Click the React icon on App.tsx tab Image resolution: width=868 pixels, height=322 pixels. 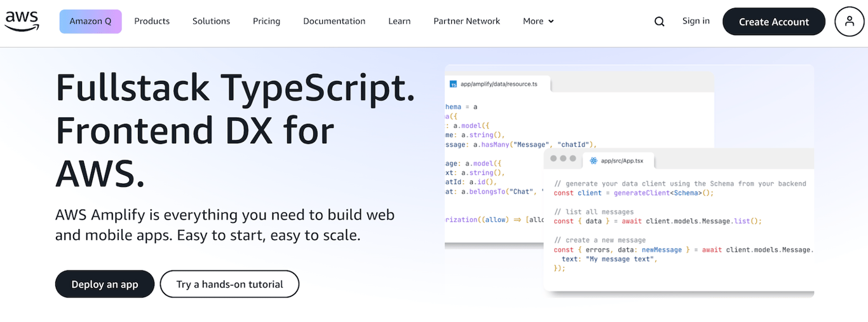(x=593, y=161)
